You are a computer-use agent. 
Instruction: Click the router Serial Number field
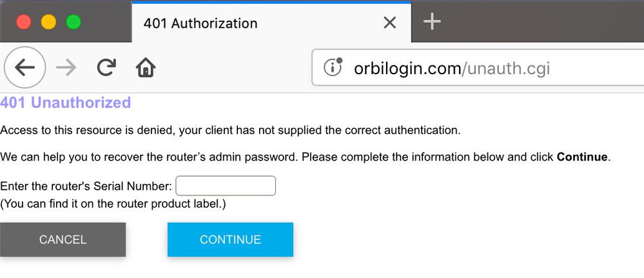(x=226, y=186)
